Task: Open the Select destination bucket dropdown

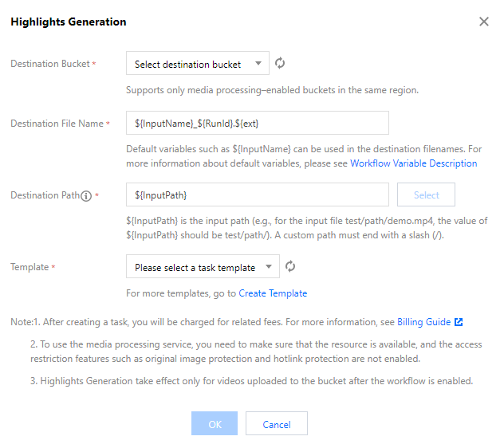Action: tap(197, 64)
